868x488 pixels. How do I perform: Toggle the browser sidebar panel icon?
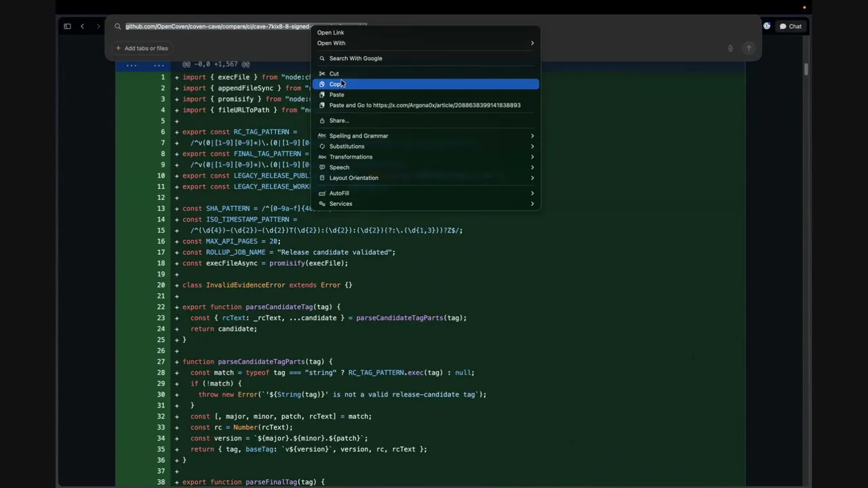point(67,26)
